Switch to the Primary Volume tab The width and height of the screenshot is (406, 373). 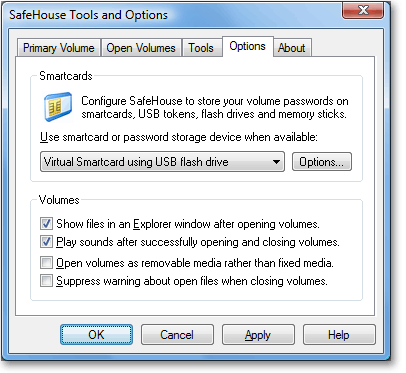pos(59,48)
